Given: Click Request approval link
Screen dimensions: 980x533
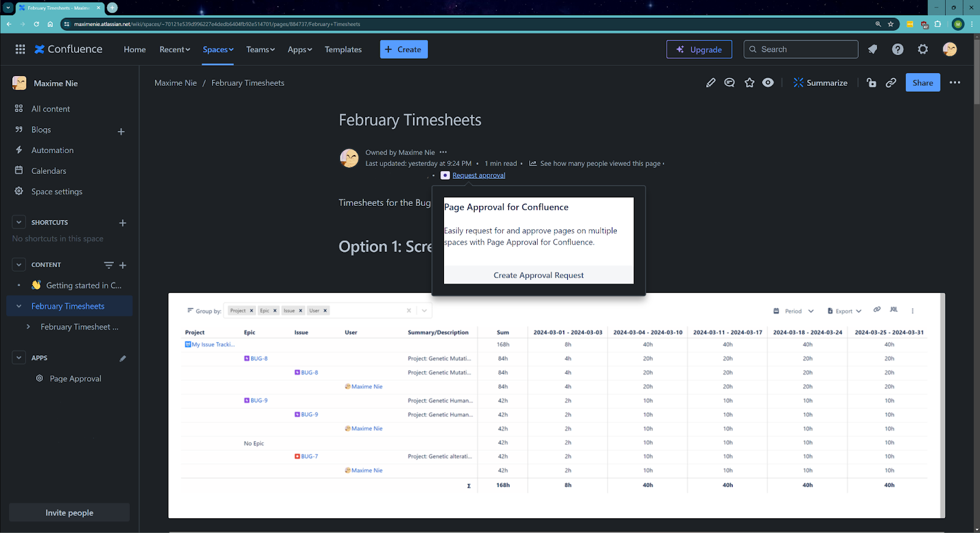Looking at the screenshot, I should (479, 175).
